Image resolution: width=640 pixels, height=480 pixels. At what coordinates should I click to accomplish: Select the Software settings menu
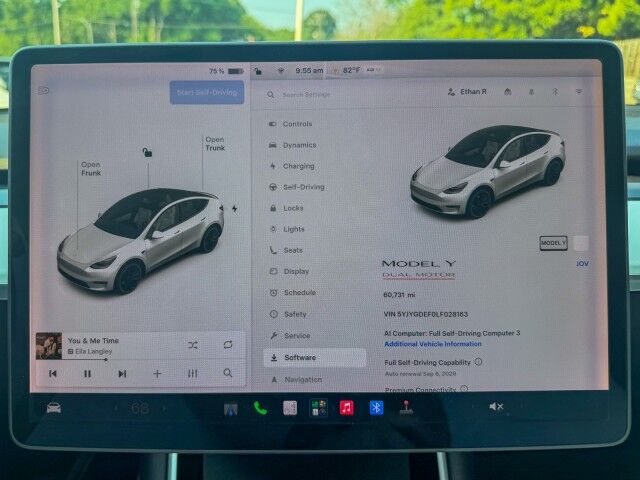(x=314, y=358)
